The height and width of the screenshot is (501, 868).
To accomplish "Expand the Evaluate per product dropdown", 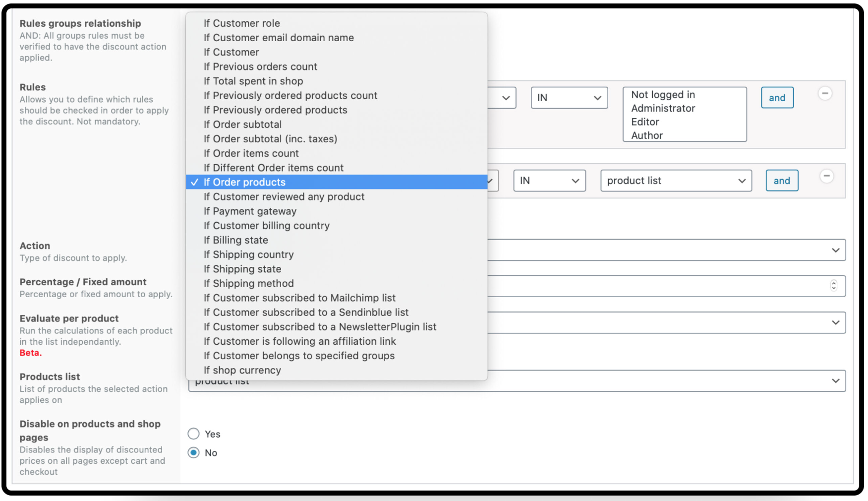I will point(664,322).
